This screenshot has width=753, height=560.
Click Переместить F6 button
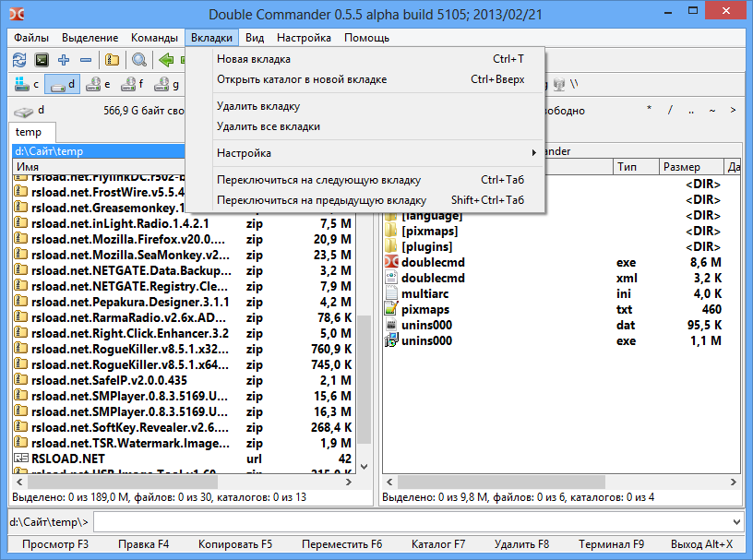pos(341,544)
